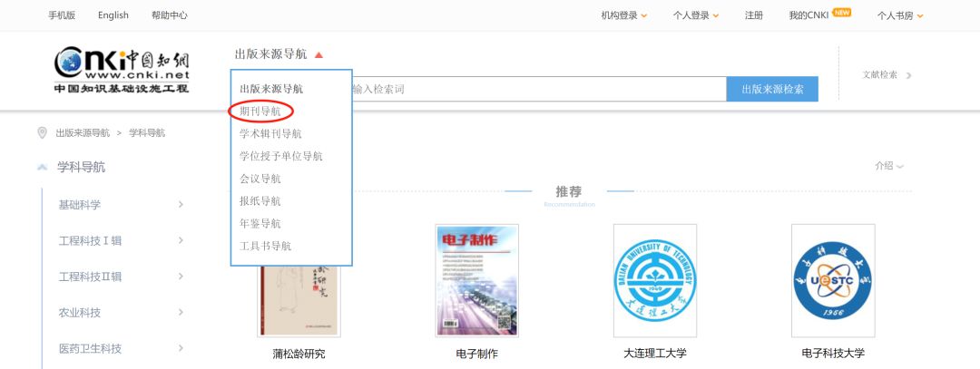Screen dimensions: 980x369
Task: Select 出版来源导航 in dropdown list
Action: point(271,89)
